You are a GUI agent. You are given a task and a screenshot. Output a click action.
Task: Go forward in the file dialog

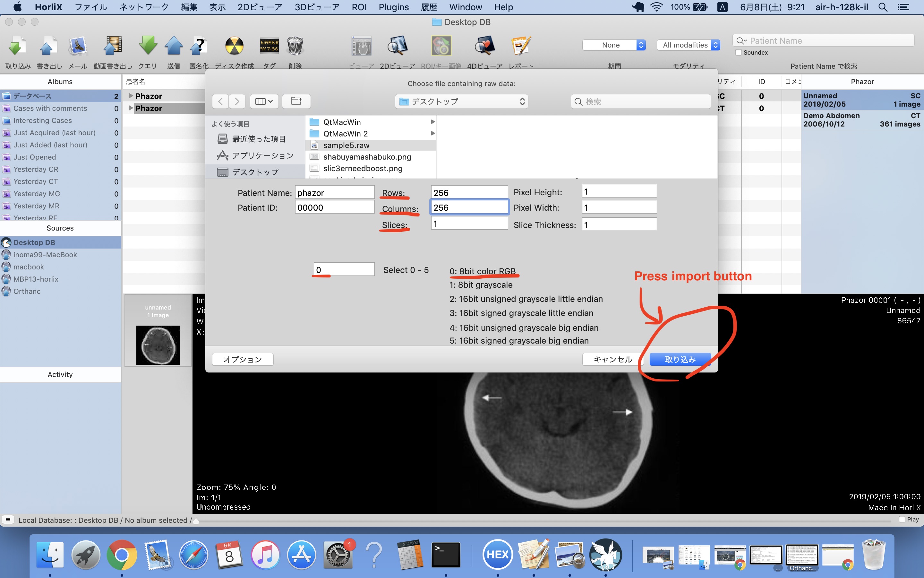(x=237, y=101)
